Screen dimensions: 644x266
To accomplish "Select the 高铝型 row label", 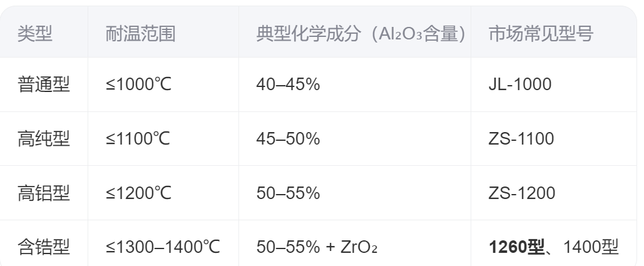I will (43, 193).
